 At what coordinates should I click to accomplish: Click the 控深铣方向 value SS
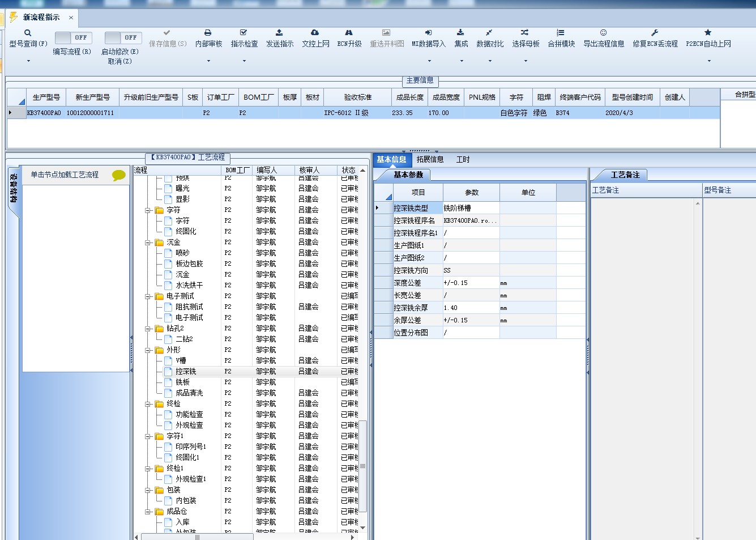pos(471,271)
